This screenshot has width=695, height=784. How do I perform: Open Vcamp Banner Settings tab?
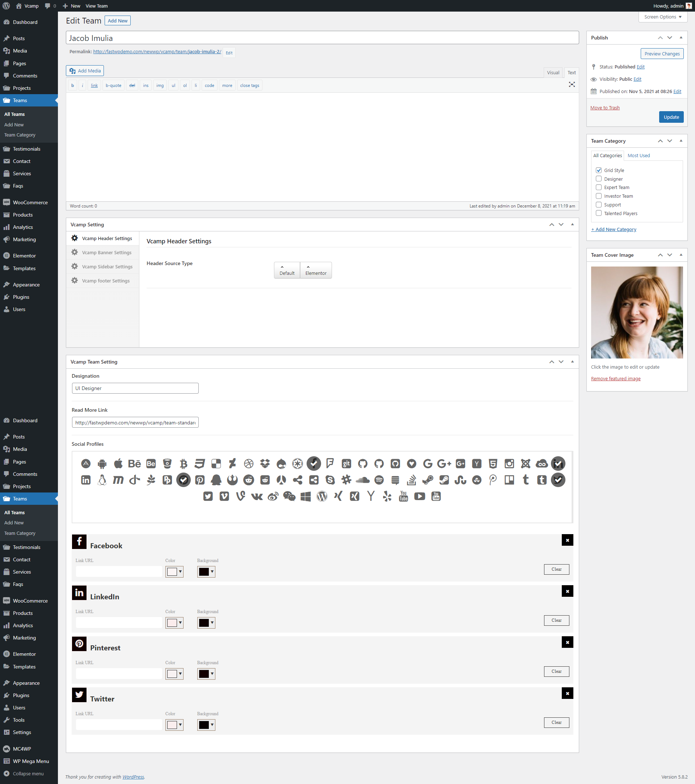pos(106,252)
